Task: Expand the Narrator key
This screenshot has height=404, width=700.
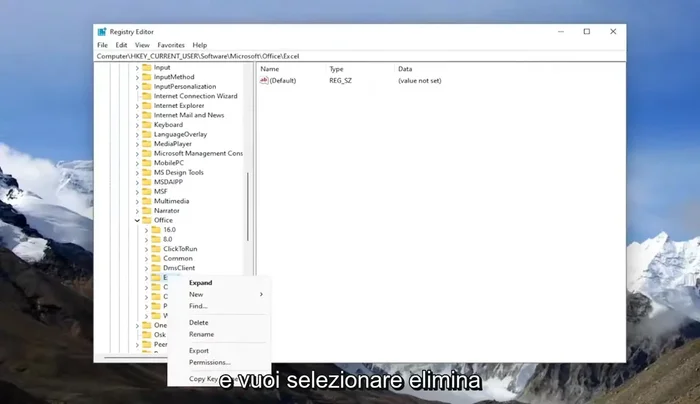Action: click(x=137, y=211)
